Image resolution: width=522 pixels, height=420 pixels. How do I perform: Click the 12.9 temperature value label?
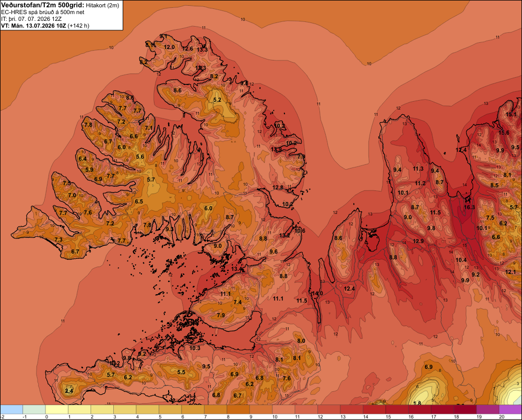click(419, 241)
